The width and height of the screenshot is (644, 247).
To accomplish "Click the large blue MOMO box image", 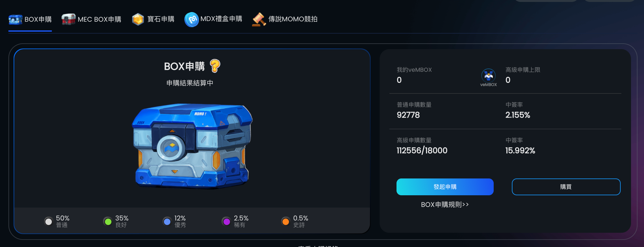I will (192, 146).
